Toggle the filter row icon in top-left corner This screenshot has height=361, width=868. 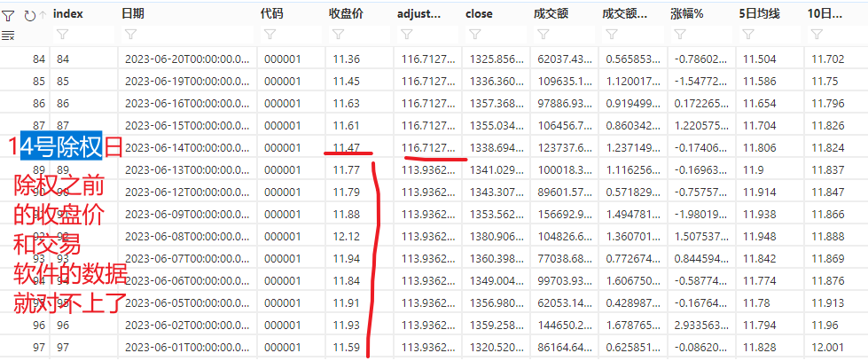pos(8,14)
